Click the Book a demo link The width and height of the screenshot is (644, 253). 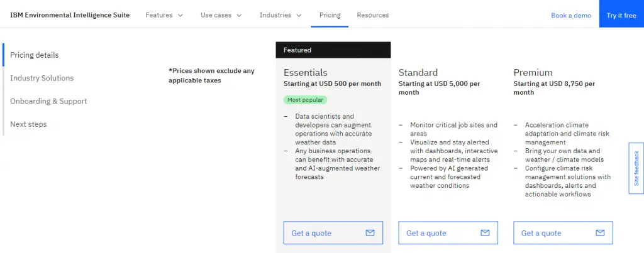pos(571,16)
